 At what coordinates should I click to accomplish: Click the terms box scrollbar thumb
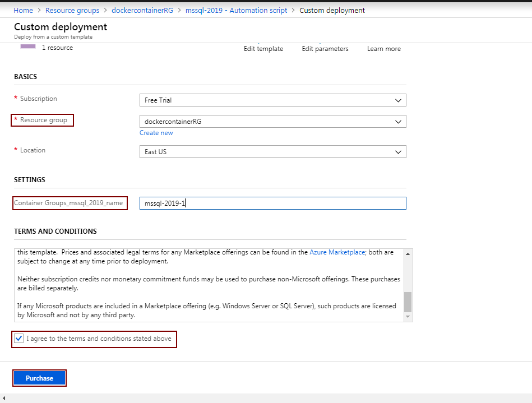pyautogui.click(x=408, y=302)
